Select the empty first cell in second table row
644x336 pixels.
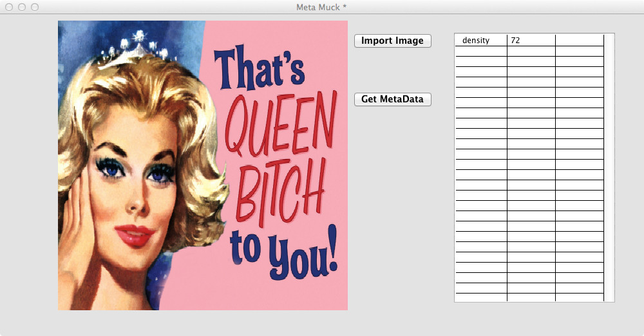point(481,51)
